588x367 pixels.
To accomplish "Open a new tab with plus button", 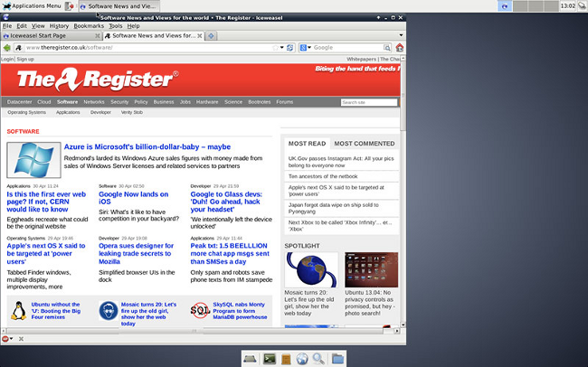I will coord(211,36).
